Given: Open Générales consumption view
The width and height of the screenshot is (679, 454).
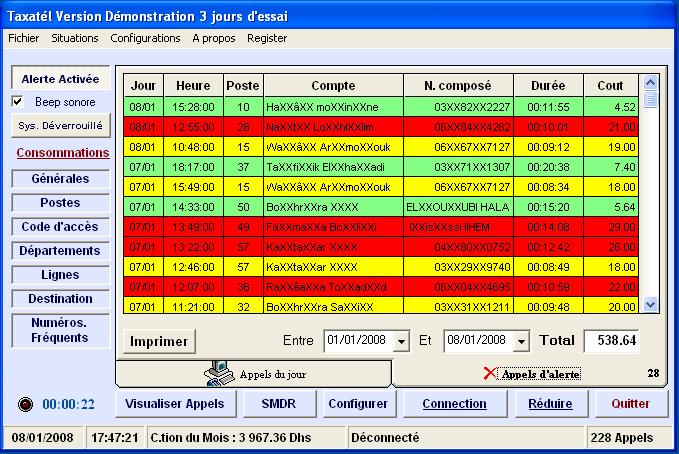Looking at the screenshot, I should tap(60, 178).
